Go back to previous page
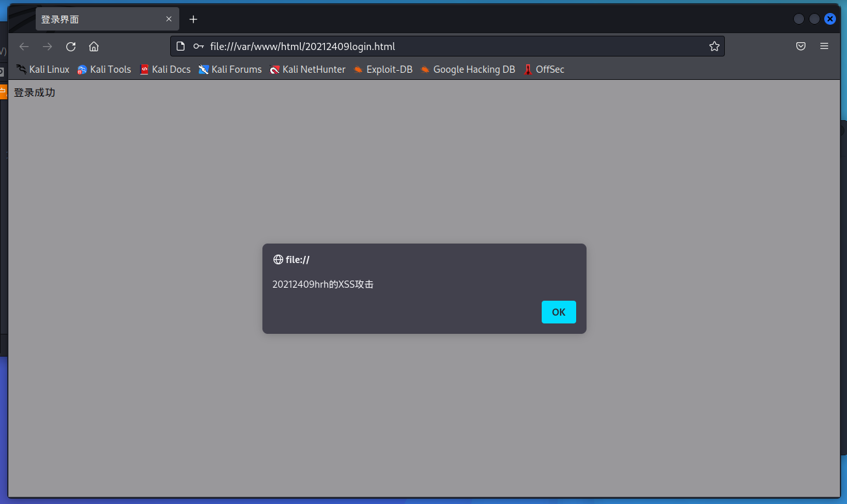The width and height of the screenshot is (847, 504). (24, 46)
